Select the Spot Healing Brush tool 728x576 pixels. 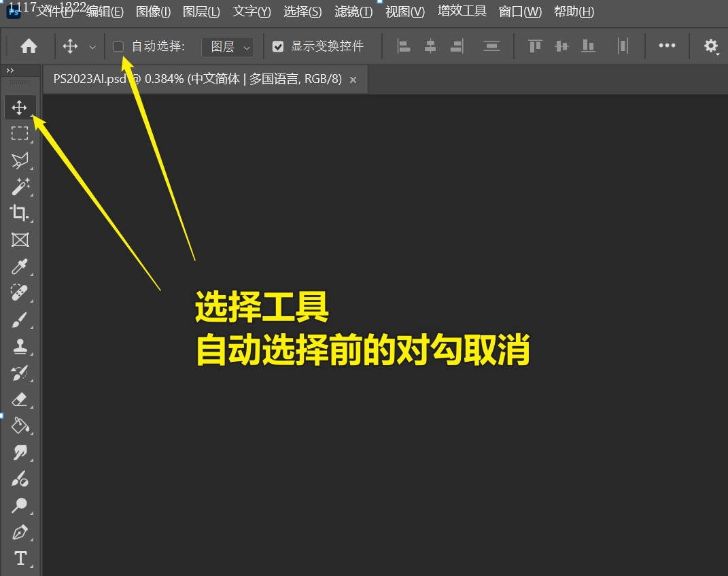tap(19, 292)
